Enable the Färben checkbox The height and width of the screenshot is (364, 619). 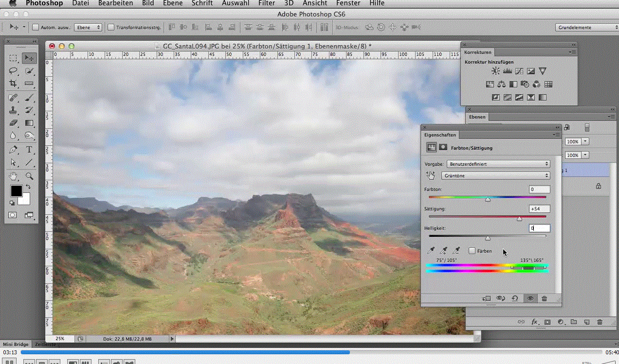point(472,251)
